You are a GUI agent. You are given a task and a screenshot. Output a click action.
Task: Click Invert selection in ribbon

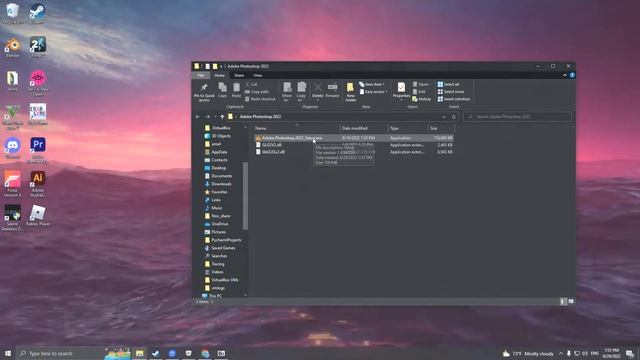pyautogui.click(x=454, y=99)
